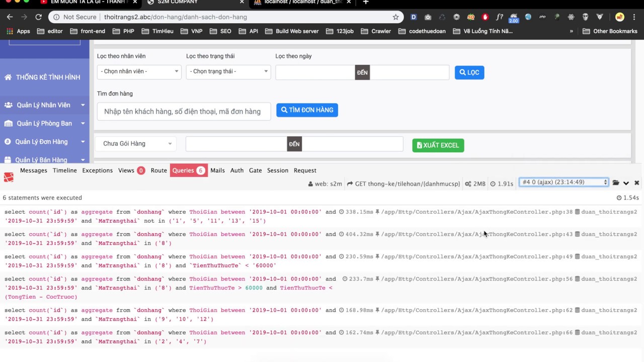Click the order search text field
The width and height of the screenshot is (644, 362).
pos(184,112)
